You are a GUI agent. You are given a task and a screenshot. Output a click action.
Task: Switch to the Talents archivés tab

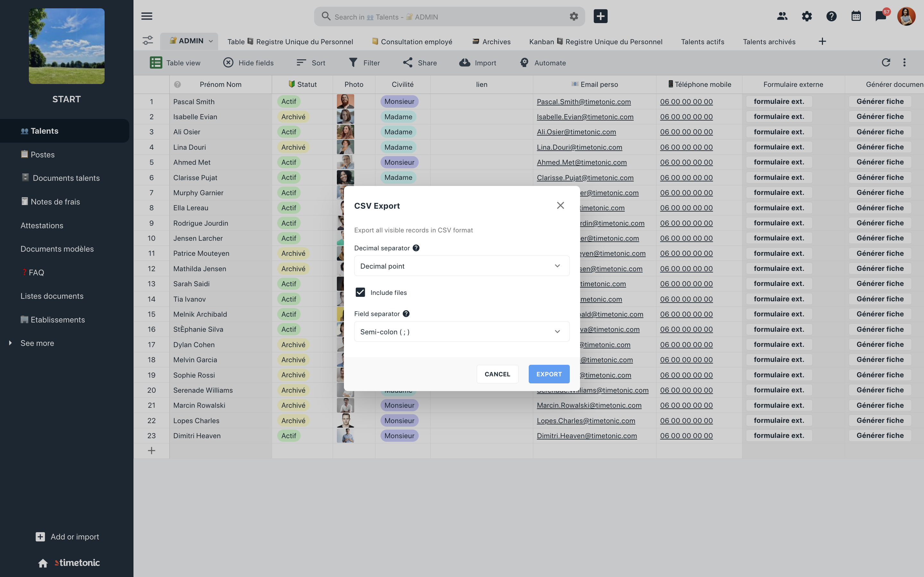coord(769,42)
